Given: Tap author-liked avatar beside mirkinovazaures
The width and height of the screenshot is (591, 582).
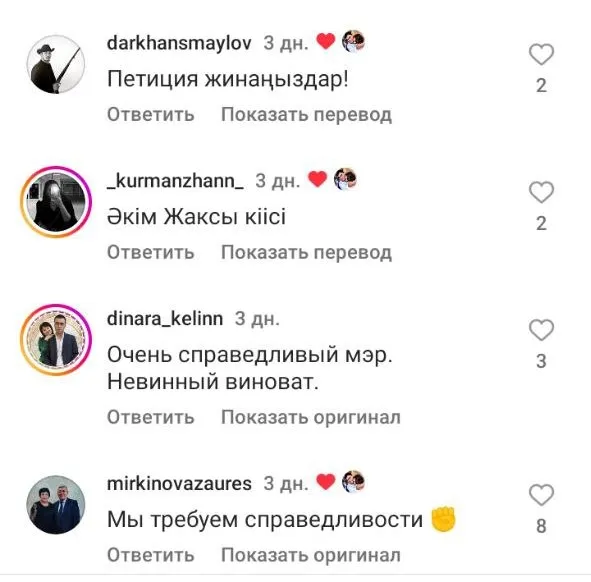Looking at the screenshot, I should [353, 481].
